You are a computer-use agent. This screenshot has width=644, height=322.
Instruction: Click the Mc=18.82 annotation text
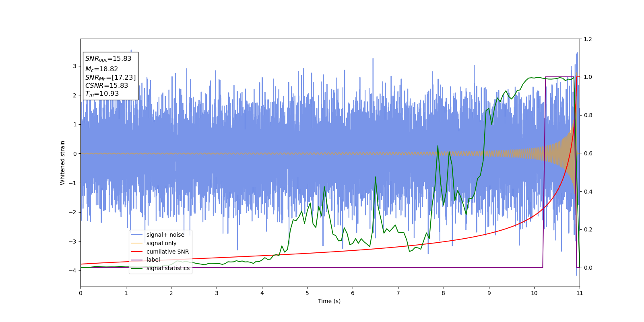(101, 69)
